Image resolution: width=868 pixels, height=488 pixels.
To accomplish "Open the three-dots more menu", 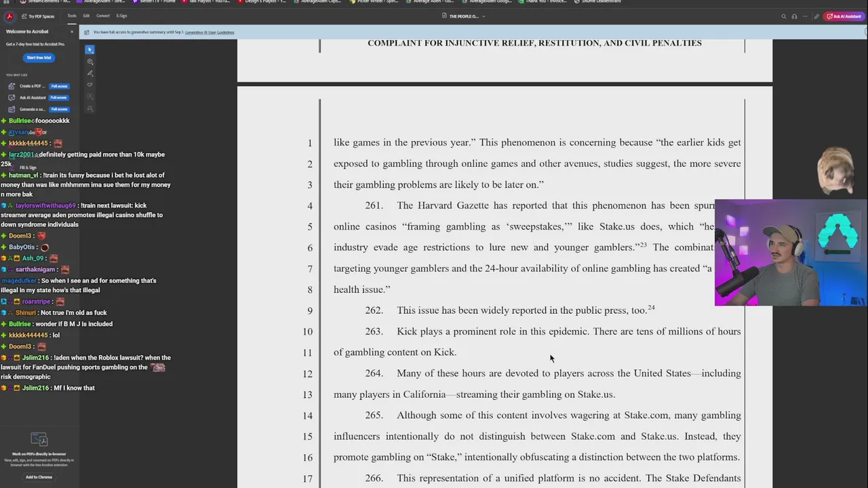I will pos(805,16).
